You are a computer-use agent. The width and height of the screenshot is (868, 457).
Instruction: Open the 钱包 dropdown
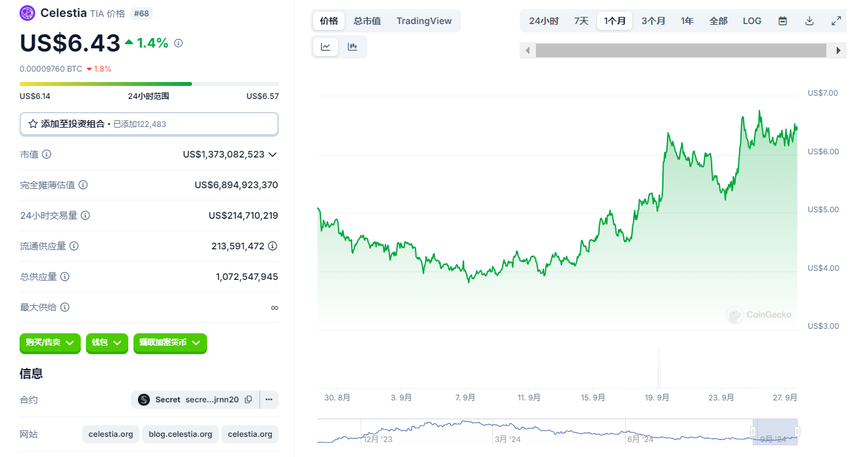107,342
